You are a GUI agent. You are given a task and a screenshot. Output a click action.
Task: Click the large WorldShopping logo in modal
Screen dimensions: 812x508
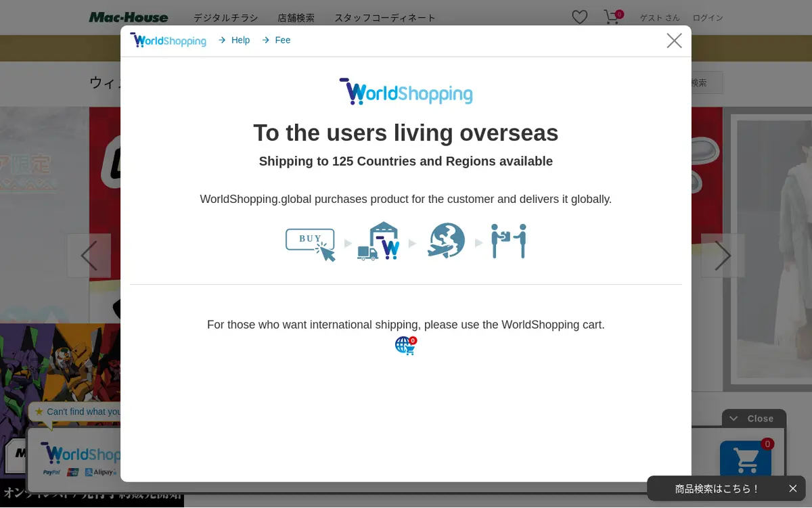405,92
